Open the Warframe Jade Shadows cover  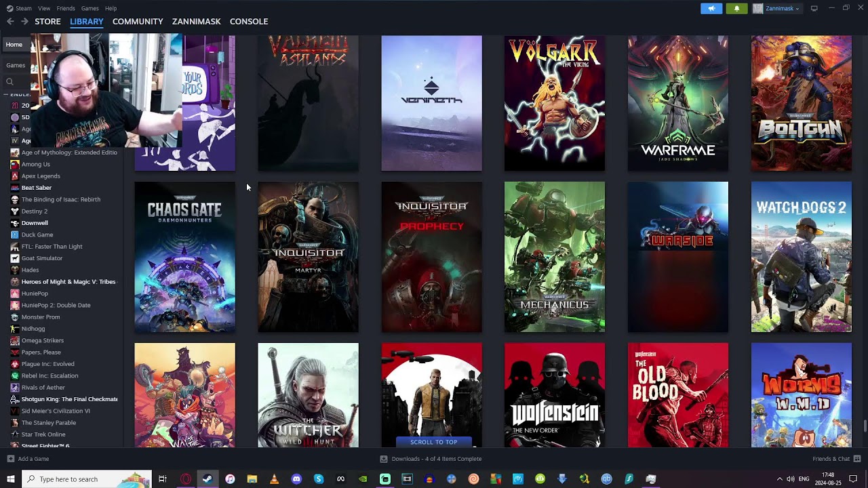click(678, 103)
